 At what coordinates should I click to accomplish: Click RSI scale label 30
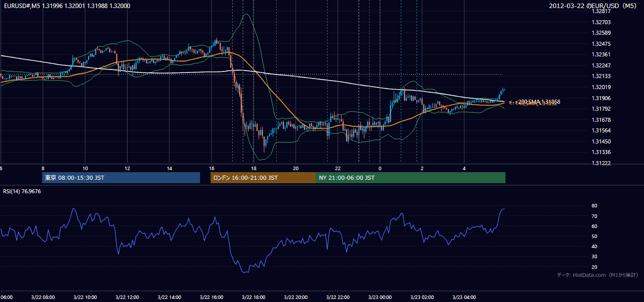pos(595,256)
